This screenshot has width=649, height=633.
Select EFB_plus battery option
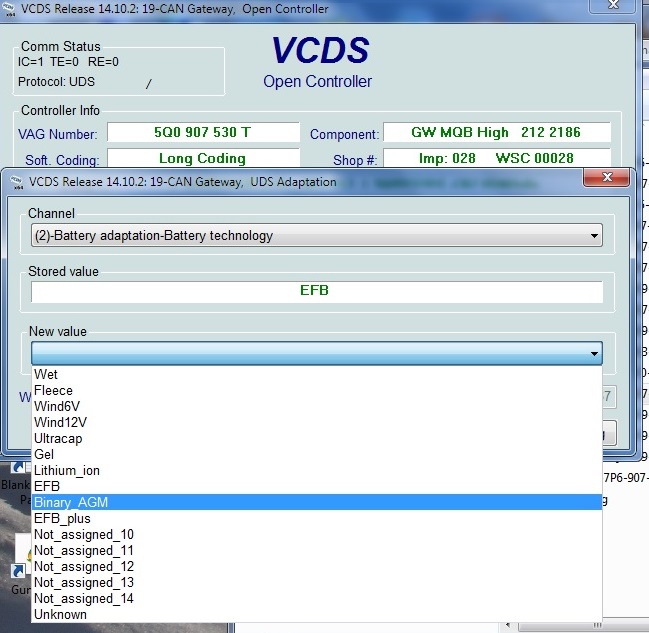pyautogui.click(x=317, y=518)
